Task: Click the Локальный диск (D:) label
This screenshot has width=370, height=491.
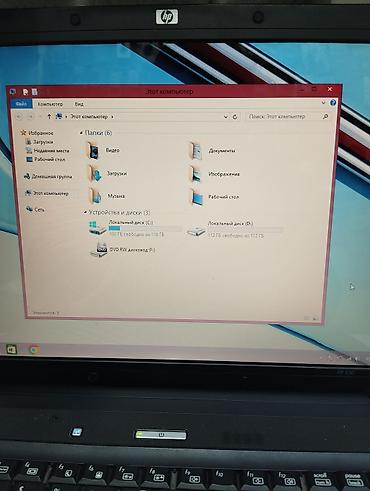Action: tap(231, 224)
